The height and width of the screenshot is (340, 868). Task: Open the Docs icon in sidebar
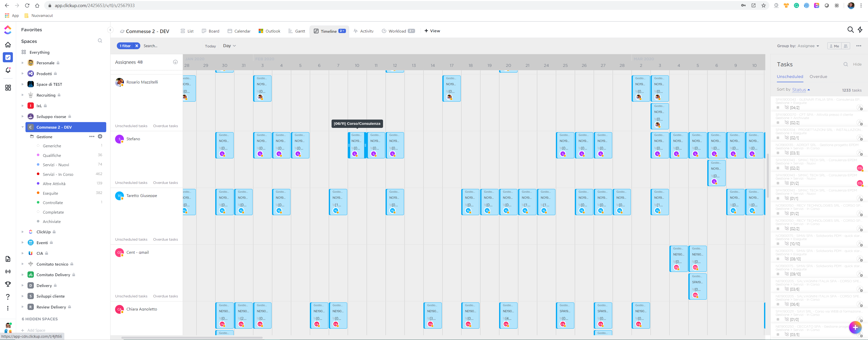pyautogui.click(x=8, y=259)
